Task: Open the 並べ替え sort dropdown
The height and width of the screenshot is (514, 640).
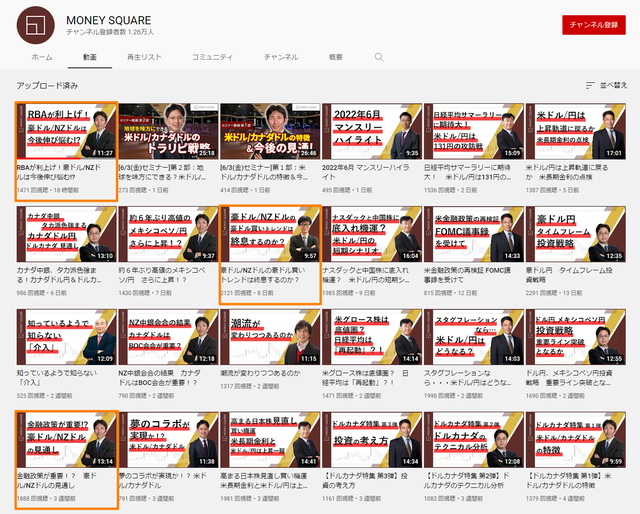Action: tap(606, 85)
